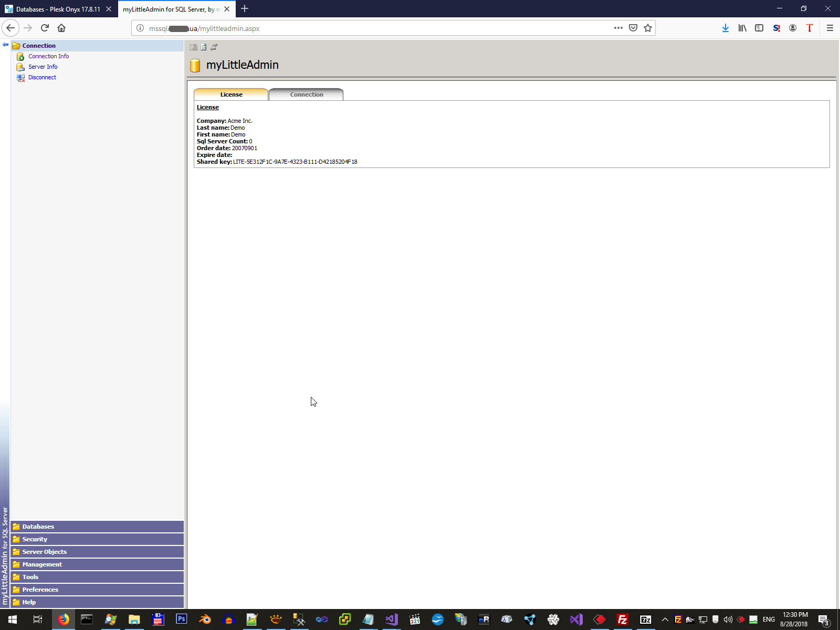This screenshot has height=630, width=840.
Task: Expand the Help section
Action: click(x=97, y=602)
